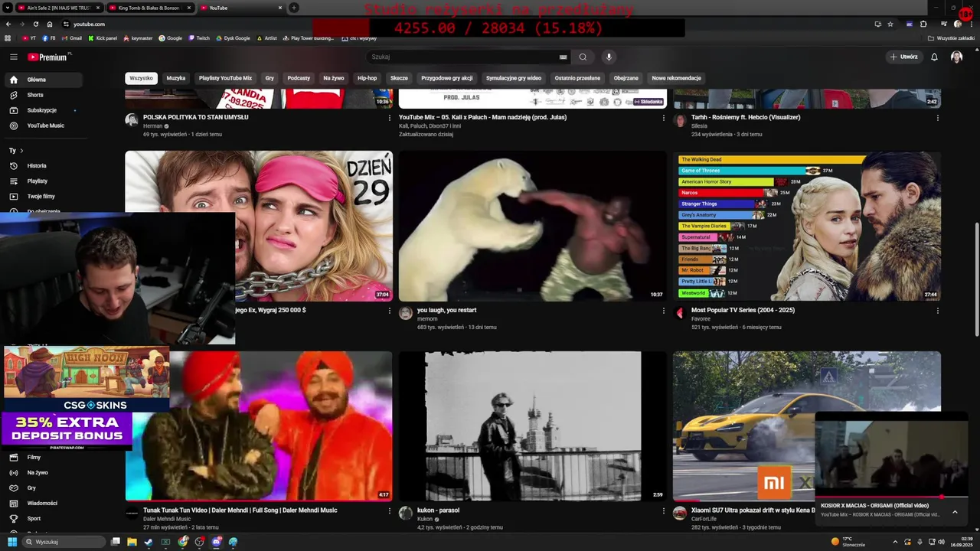
Task: Select the Playlisty YouTube Mix chip
Action: coord(225,78)
